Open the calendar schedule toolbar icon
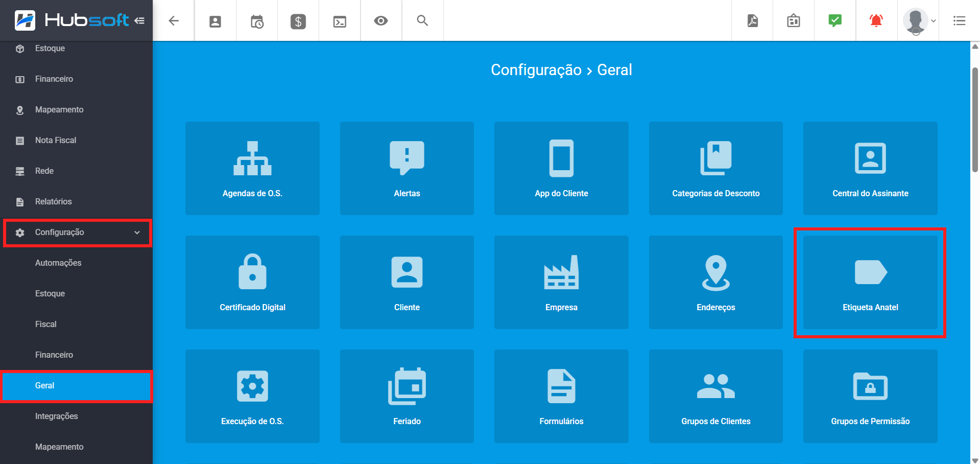Image resolution: width=980 pixels, height=464 pixels. click(x=256, y=20)
